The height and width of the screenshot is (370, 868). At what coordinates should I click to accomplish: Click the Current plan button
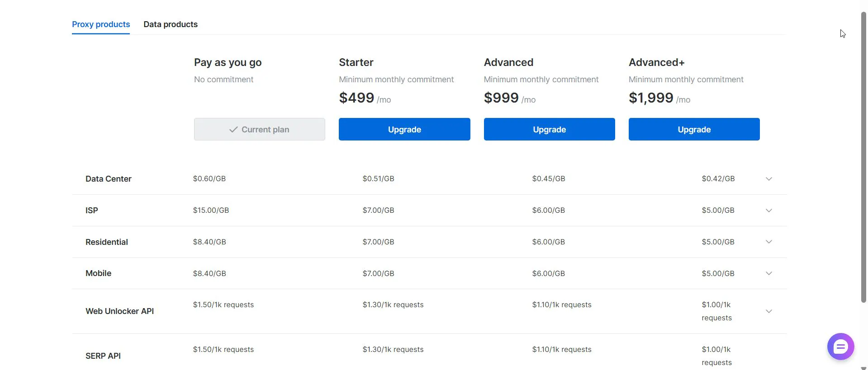[260, 129]
